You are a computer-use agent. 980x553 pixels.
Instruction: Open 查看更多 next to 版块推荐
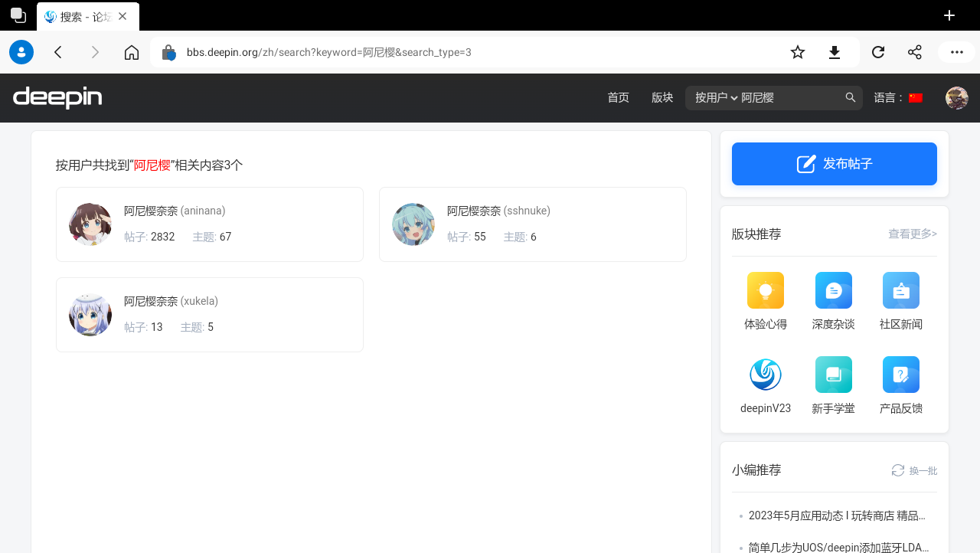912,234
